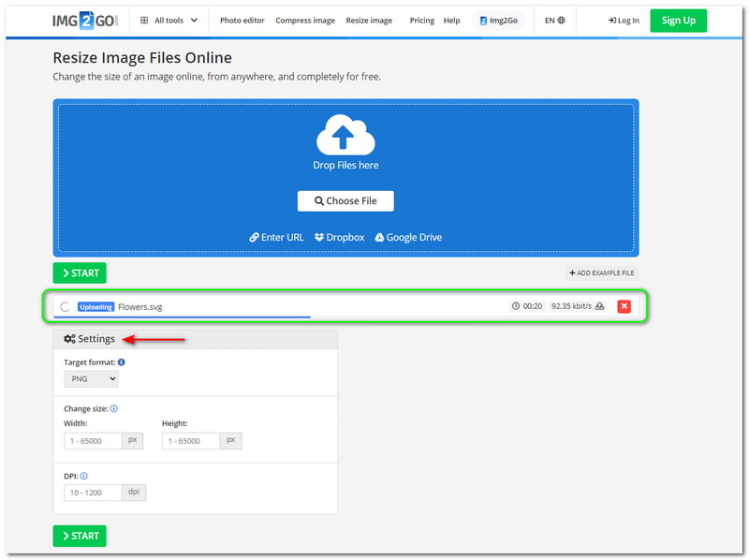Remove Flowers.svg with red X button
Image resolution: width=749 pixels, height=560 pixels.
(624, 306)
